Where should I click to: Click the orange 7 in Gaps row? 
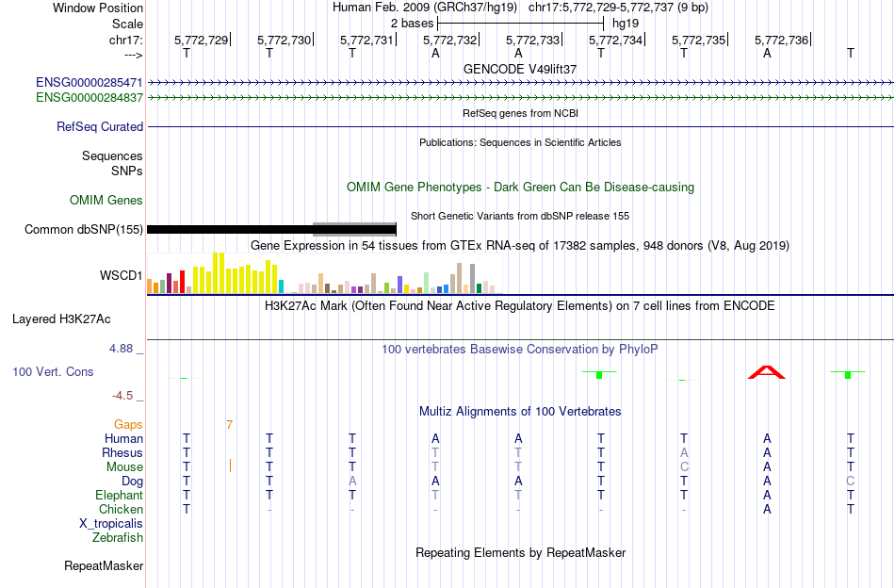pyautogui.click(x=230, y=425)
